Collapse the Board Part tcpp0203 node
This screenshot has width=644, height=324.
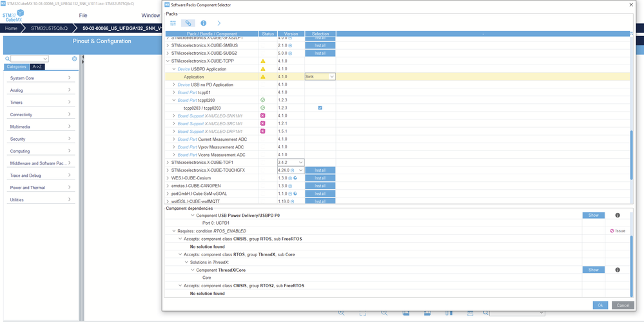174,100
